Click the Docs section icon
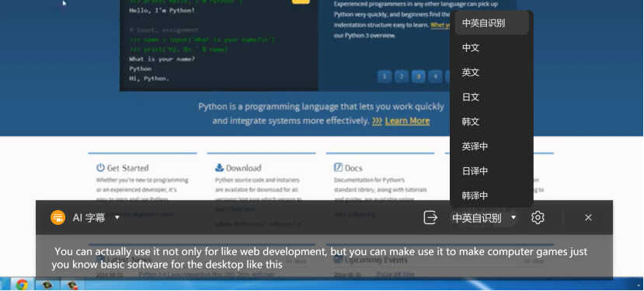This screenshot has height=291, width=644. point(338,167)
